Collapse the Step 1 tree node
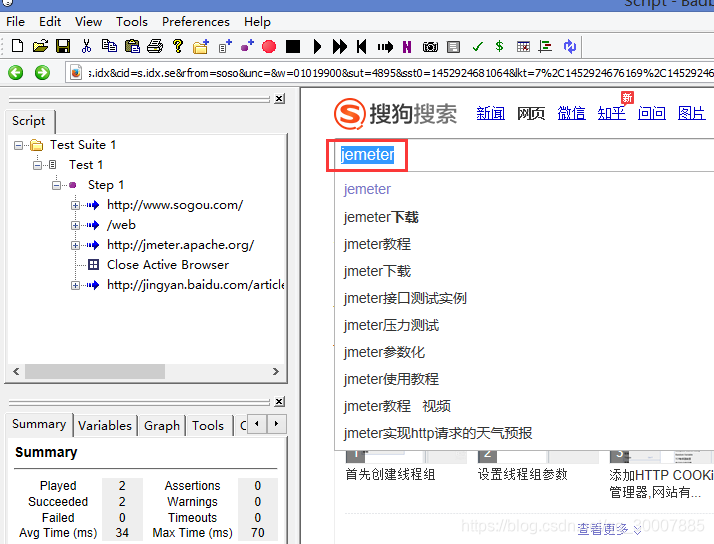Screen dimensions: 714x544 pyautogui.click(x=56, y=185)
